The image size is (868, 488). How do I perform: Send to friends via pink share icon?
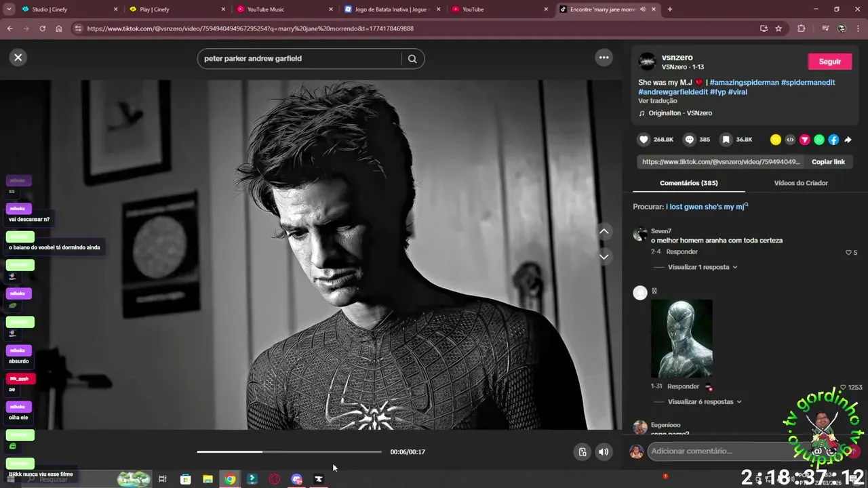tap(805, 140)
